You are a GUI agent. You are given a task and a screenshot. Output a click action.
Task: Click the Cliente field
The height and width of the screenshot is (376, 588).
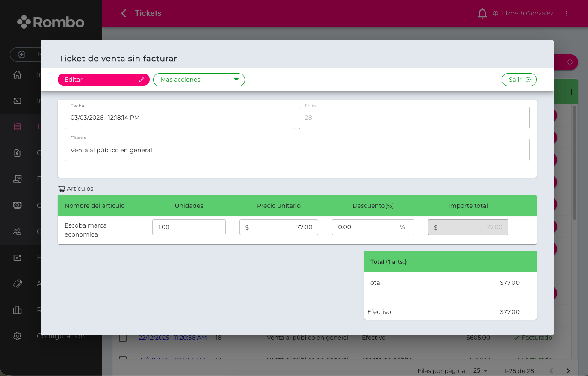(297, 150)
